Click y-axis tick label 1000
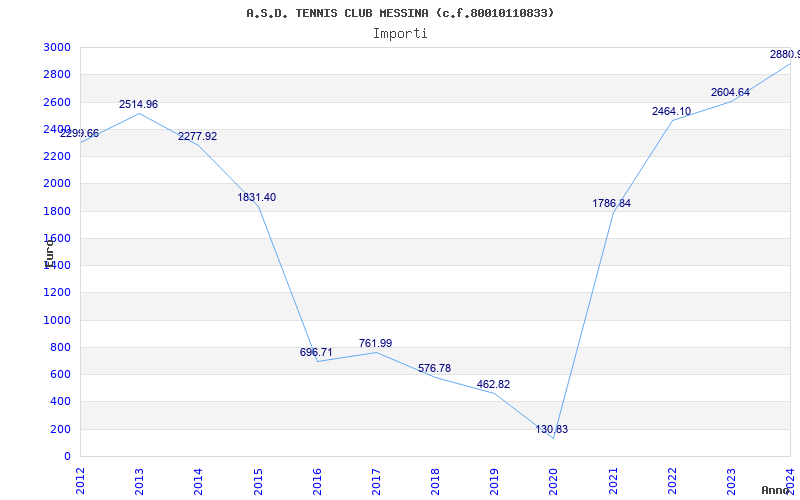Image resolution: width=800 pixels, height=500 pixels. tap(57, 320)
